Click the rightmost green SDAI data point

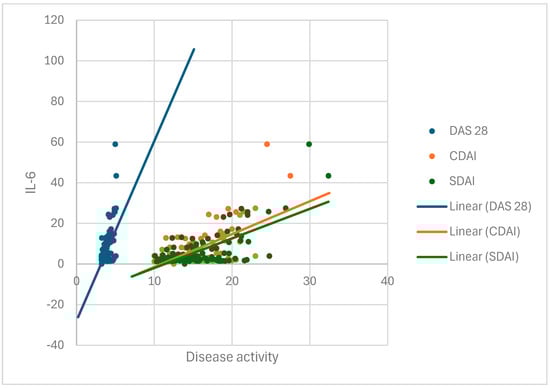tap(328, 176)
